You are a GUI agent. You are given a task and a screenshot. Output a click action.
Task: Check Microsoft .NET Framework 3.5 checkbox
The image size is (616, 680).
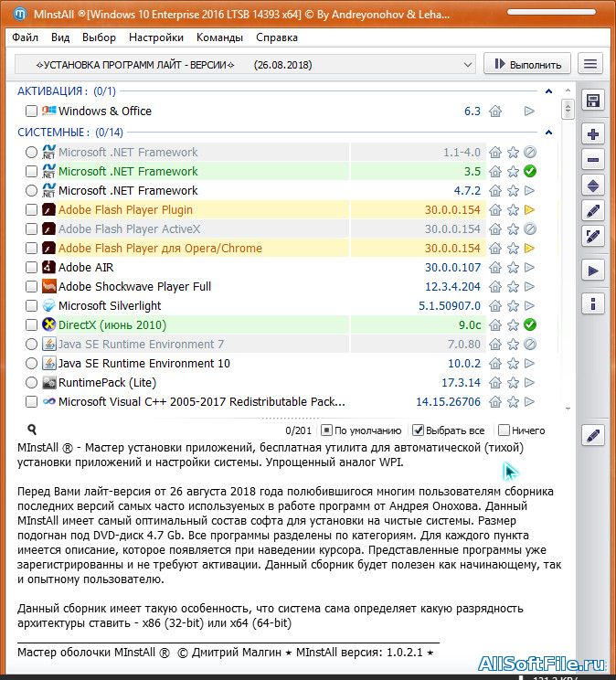(31, 171)
